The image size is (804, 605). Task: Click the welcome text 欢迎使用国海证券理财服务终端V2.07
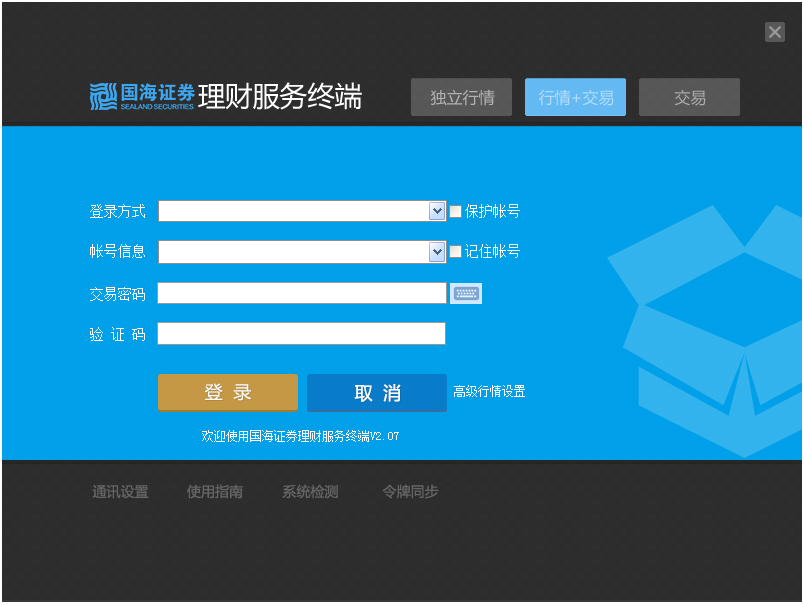click(x=300, y=436)
